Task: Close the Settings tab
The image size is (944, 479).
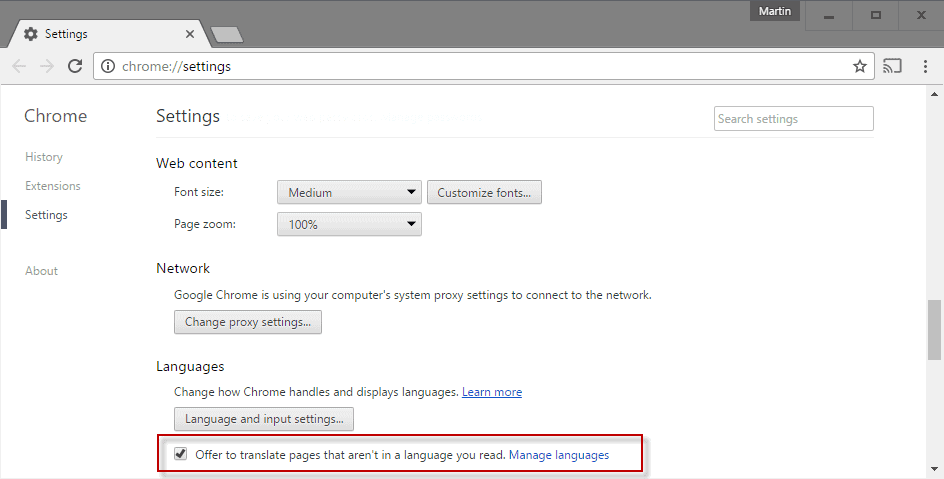Action: [x=190, y=34]
